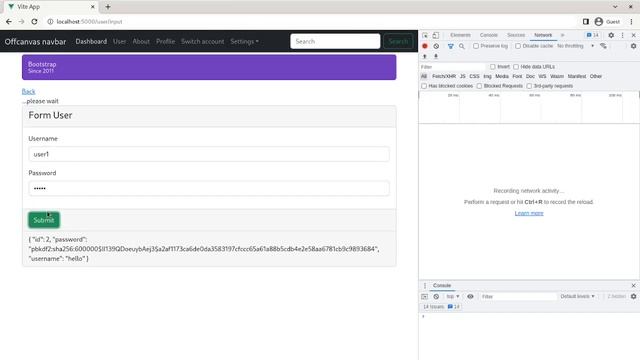Image resolution: width=640 pixels, height=360 pixels.
Task: Toggle the console sidebar icon
Action: [424, 296]
